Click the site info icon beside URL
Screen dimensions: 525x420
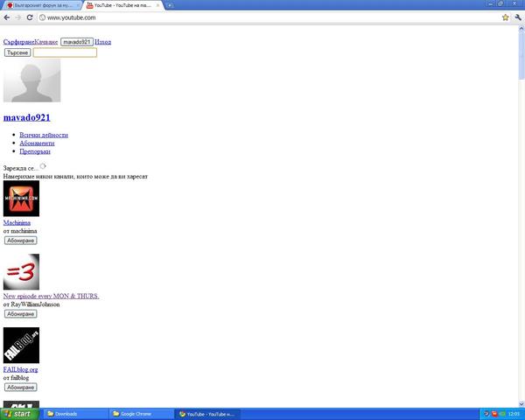pos(43,17)
